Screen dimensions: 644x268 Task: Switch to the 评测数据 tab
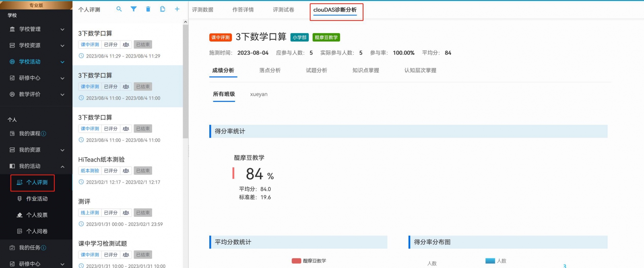click(202, 10)
